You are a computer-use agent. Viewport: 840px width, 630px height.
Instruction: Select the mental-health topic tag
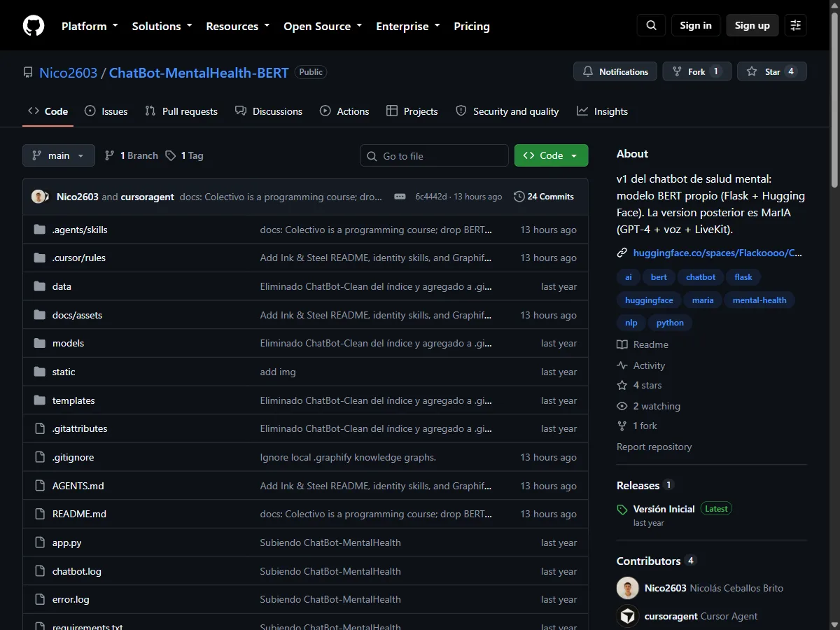tap(759, 300)
